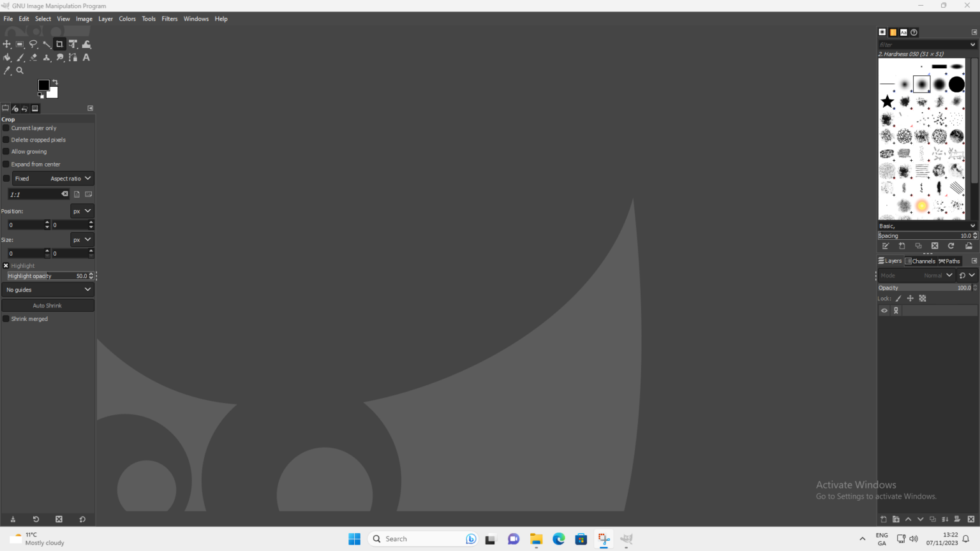Create a new layer
The image size is (980, 551).
884,519
